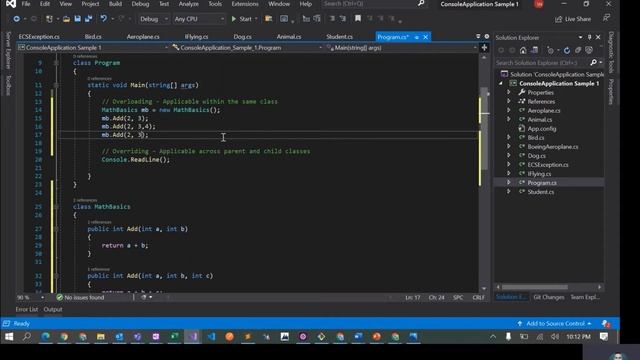Toggle the bookmark icon in toolbar
Image resolution: width=640 pixels, height=360 pixels.
tap(358, 19)
